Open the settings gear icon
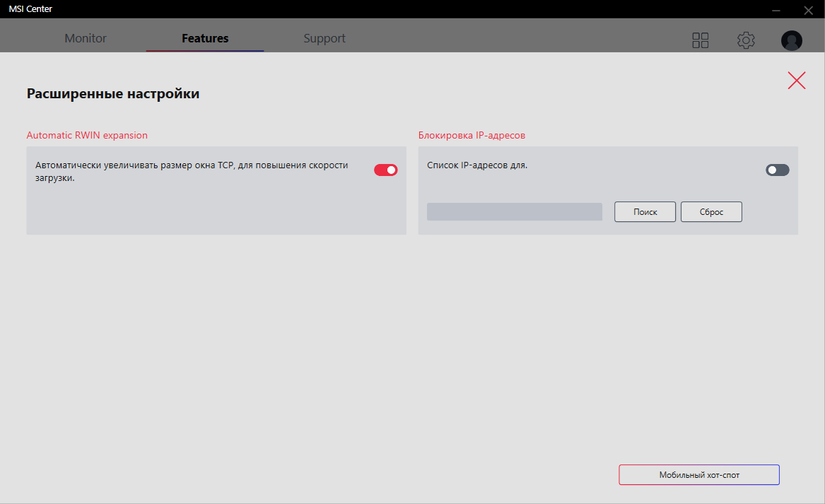 pos(746,40)
